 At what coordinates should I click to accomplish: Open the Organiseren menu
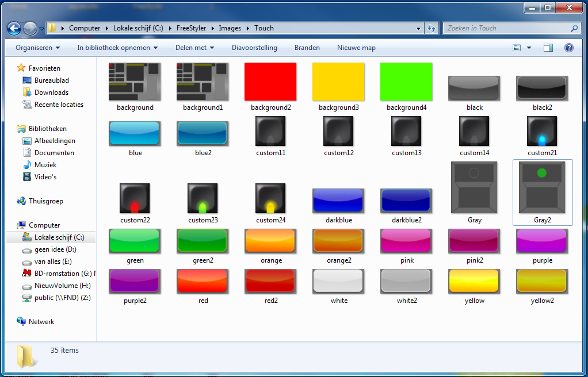(37, 48)
